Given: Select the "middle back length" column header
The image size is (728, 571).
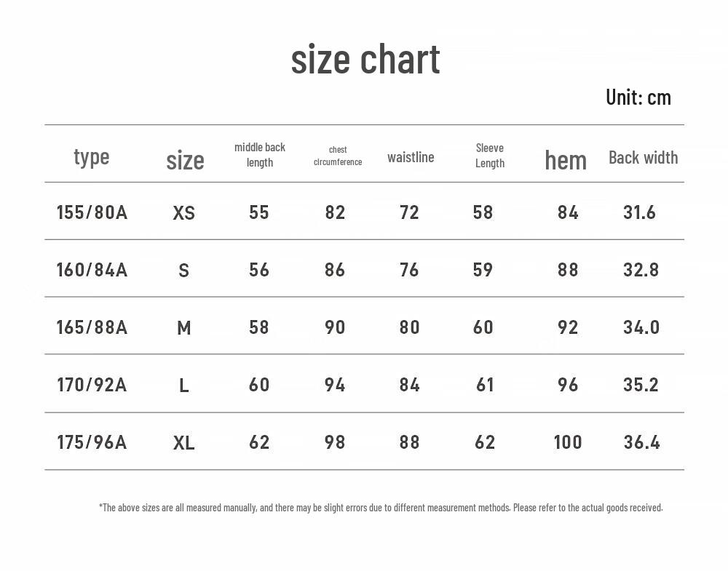Looking at the screenshot, I should click(x=260, y=154).
